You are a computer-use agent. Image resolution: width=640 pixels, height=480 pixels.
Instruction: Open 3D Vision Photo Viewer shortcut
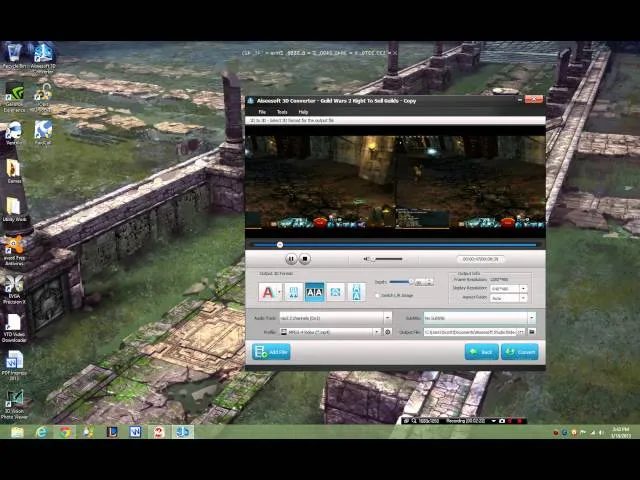(14, 404)
